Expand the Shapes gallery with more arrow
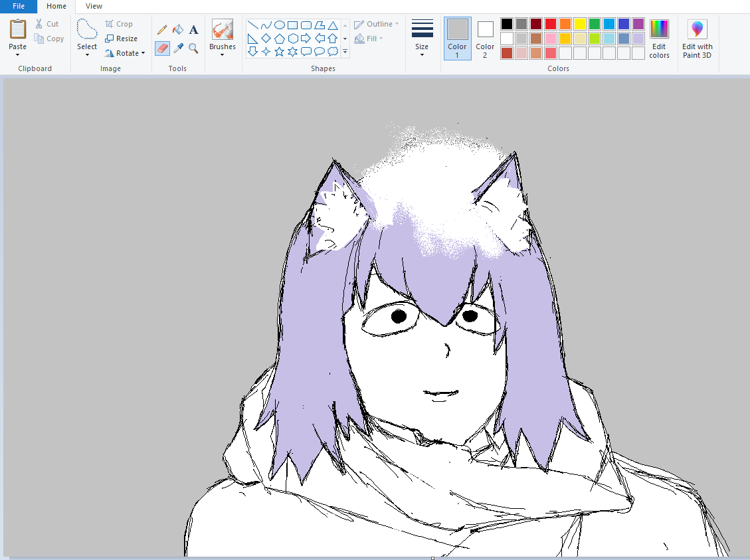Viewport: 750px width, 560px height. click(345, 52)
